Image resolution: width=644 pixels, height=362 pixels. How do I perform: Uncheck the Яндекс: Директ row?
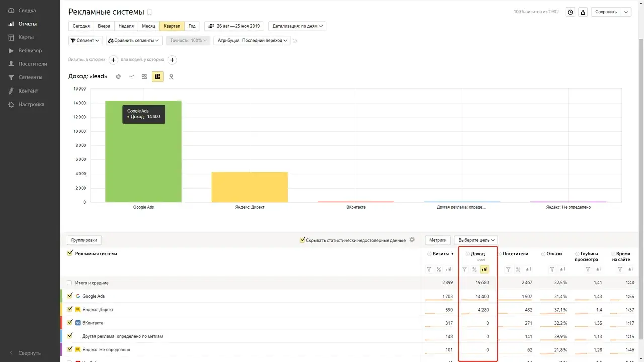point(70,309)
